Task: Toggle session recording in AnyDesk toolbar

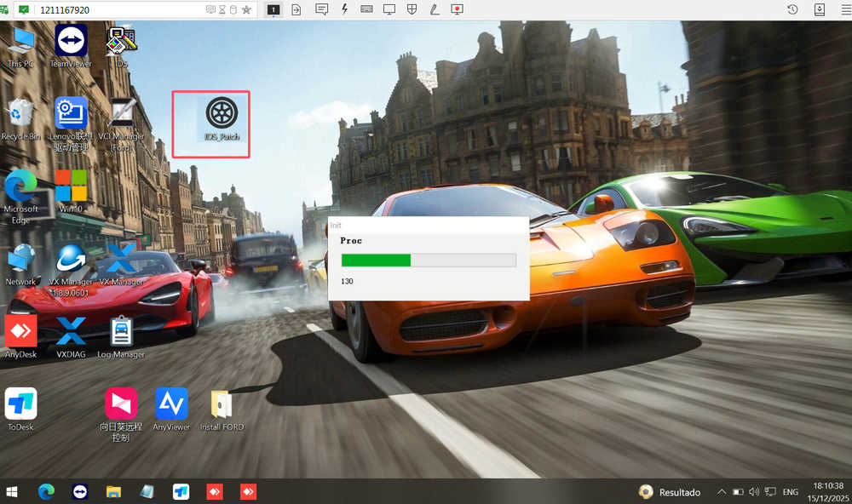Action: point(458,9)
